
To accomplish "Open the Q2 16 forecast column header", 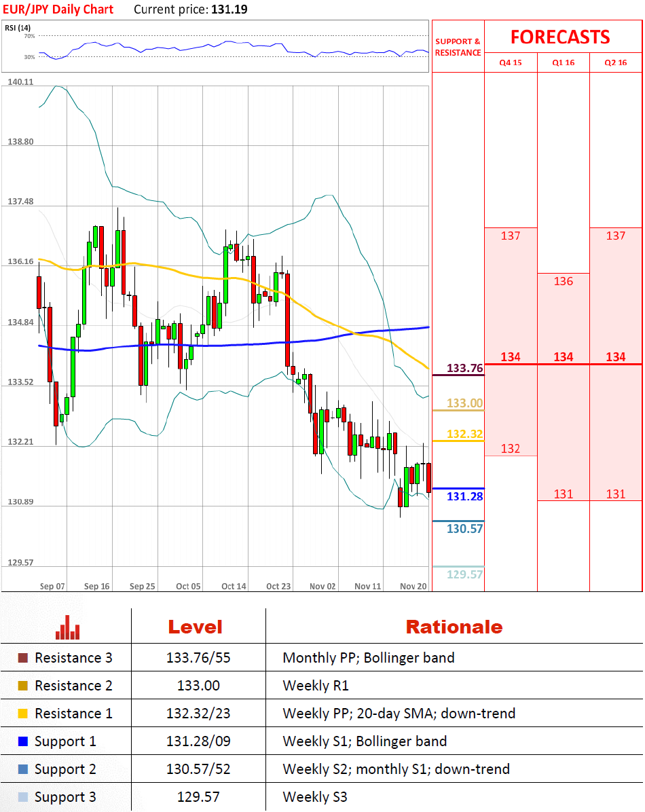I will tap(616, 62).
